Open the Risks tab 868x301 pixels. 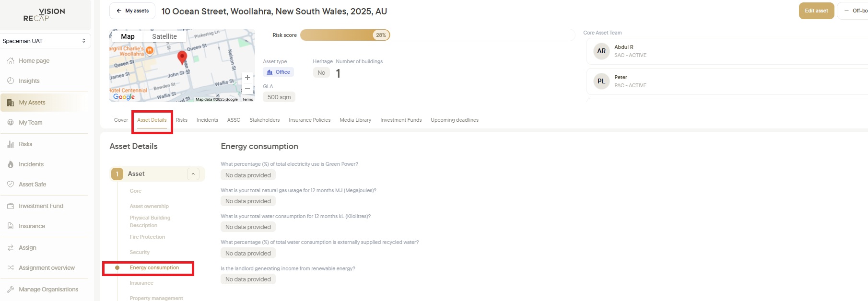[182, 120]
